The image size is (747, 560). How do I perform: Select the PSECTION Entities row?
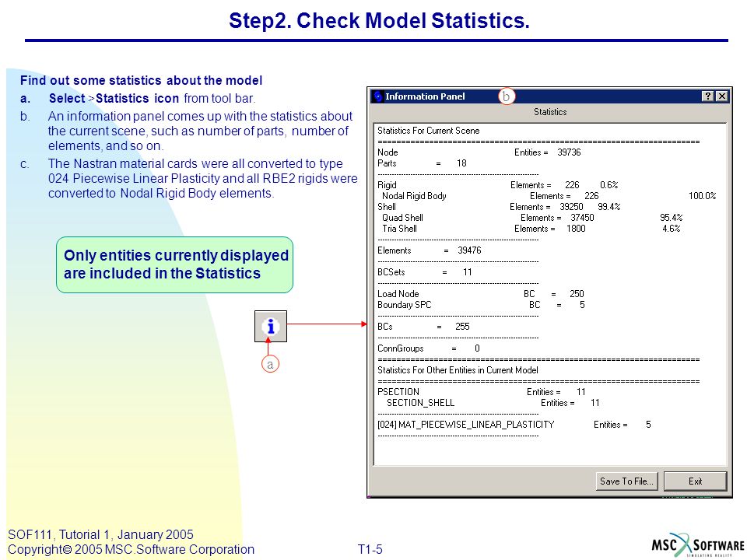pyautogui.click(x=481, y=392)
